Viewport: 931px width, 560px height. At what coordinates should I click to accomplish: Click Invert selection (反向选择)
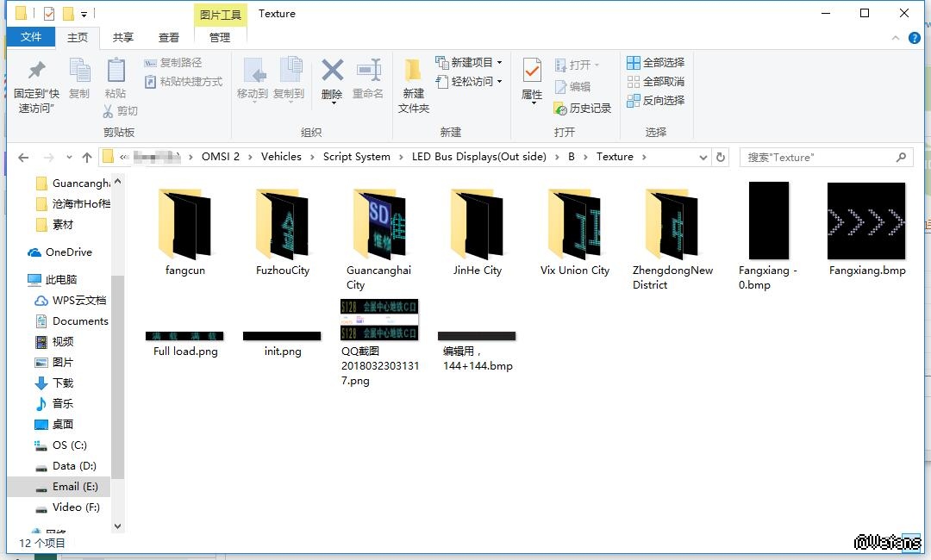click(655, 100)
